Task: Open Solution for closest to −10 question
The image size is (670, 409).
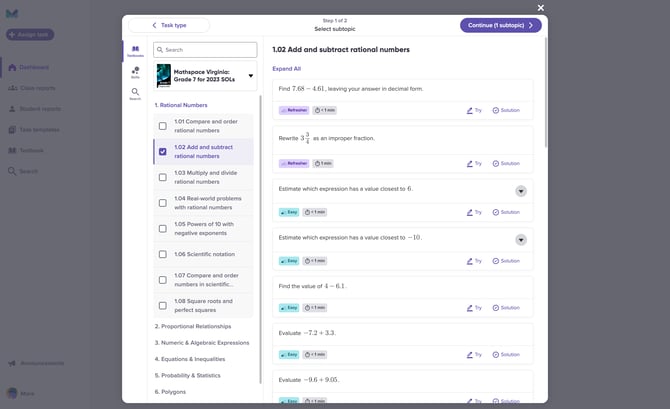Action: click(506, 261)
